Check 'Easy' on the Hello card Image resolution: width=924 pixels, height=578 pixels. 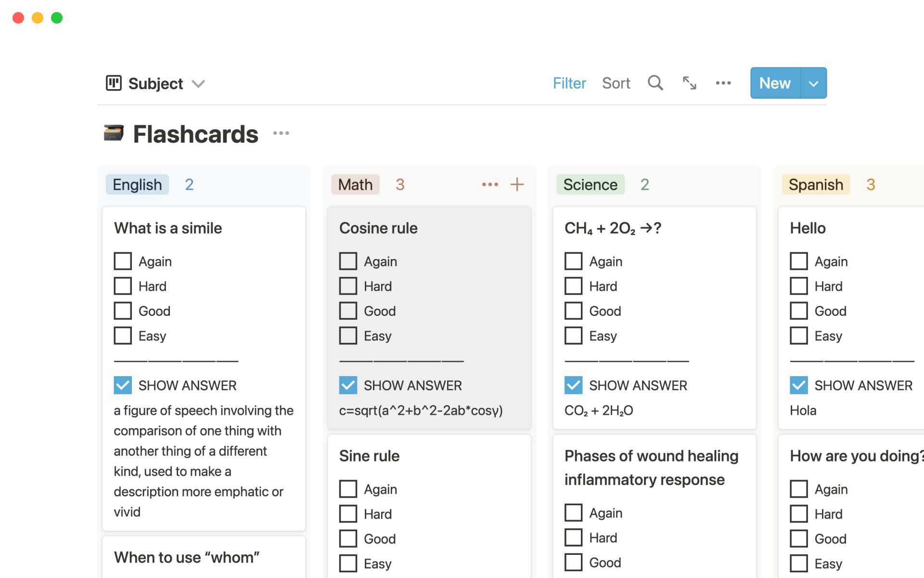[x=799, y=335]
